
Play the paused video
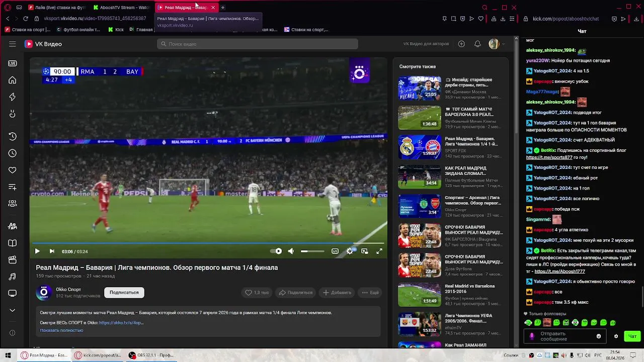(37, 251)
